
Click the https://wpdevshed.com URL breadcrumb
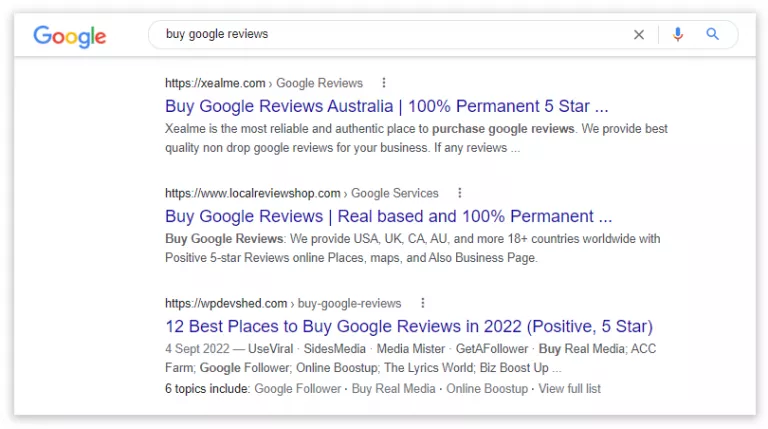click(x=283, y=304)
